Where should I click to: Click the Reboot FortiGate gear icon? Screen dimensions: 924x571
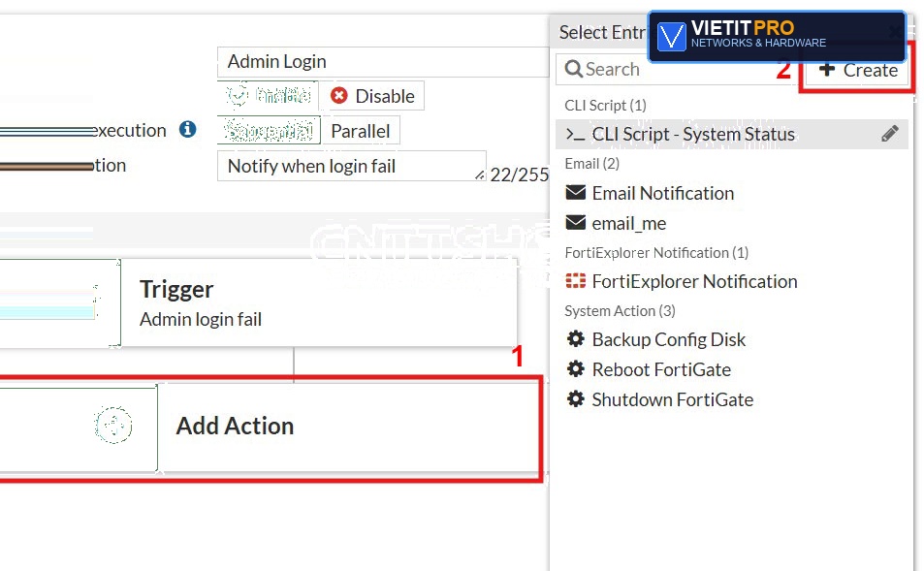coord(576,369)
